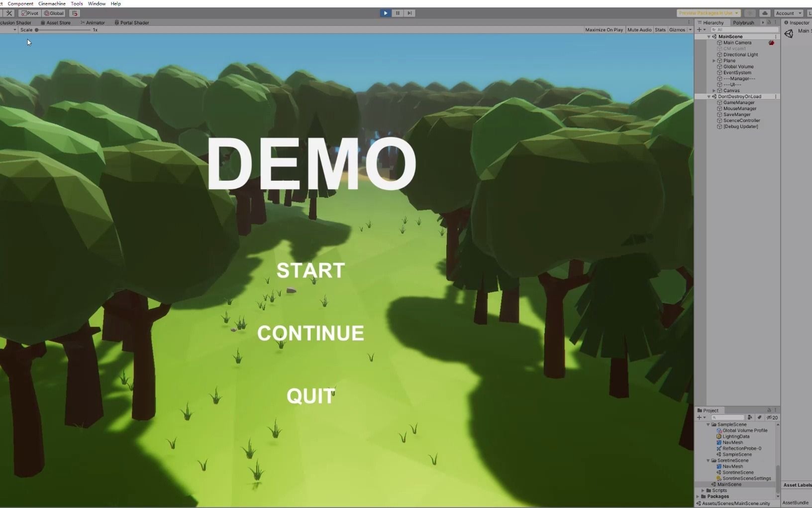Toggle Pivot mode in the toolbar
The height and width of the screenshot is (508, 812).
click(x=29, y=13)
